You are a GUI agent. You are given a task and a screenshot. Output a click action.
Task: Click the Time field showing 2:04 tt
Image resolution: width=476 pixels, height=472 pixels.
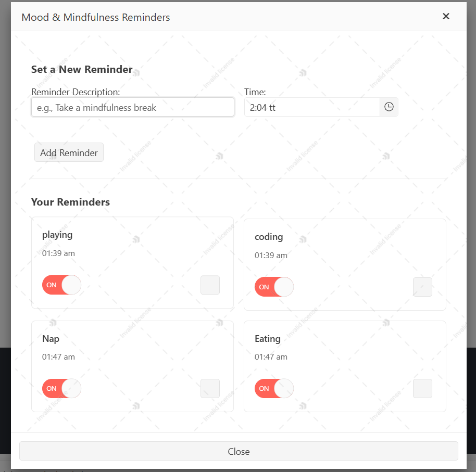click(312, 107)
